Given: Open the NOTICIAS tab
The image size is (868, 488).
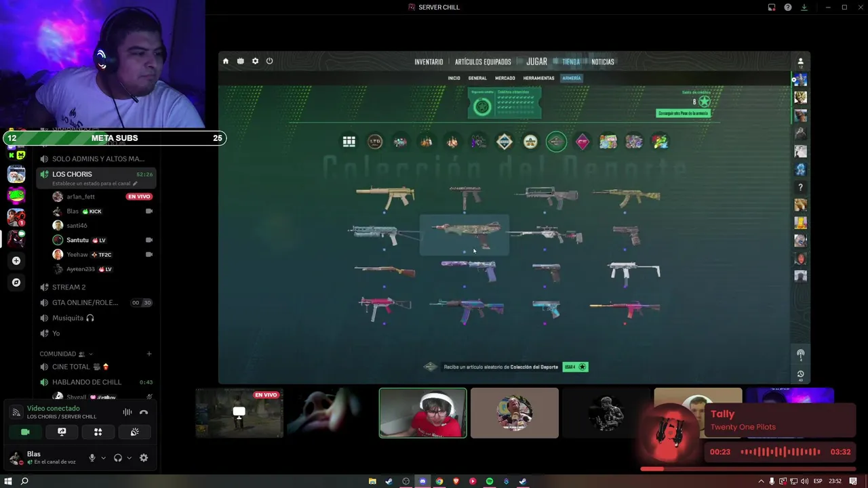Looking at the screenshot, I should [x=602, y=62].
